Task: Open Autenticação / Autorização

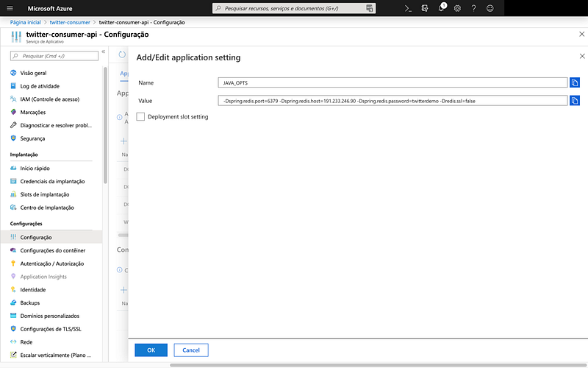Action: pos(51,263)
